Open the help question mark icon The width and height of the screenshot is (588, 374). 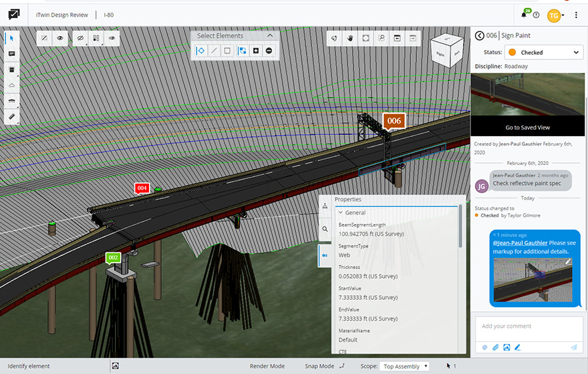[x=537, y=15]
